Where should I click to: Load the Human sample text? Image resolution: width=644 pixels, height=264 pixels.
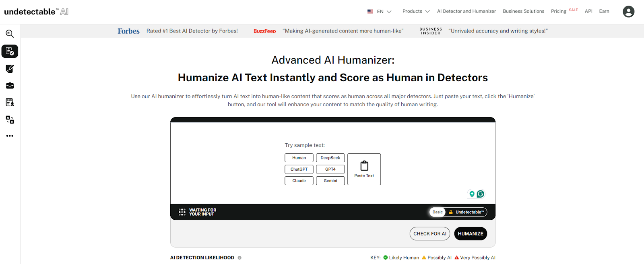(299, 158)
